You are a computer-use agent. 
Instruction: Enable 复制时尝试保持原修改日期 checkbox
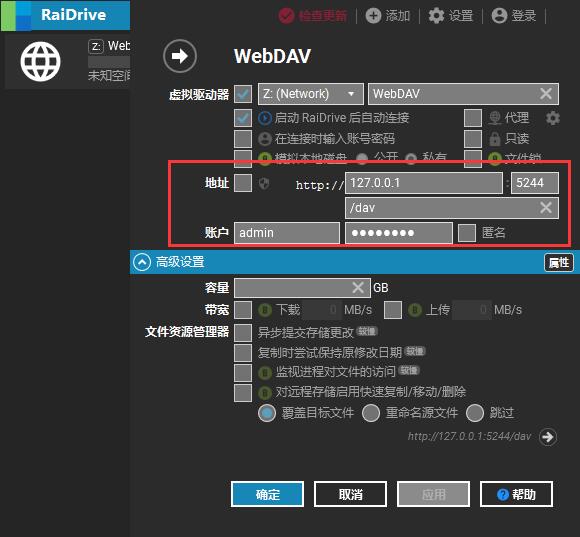click(x=243, y=352)
